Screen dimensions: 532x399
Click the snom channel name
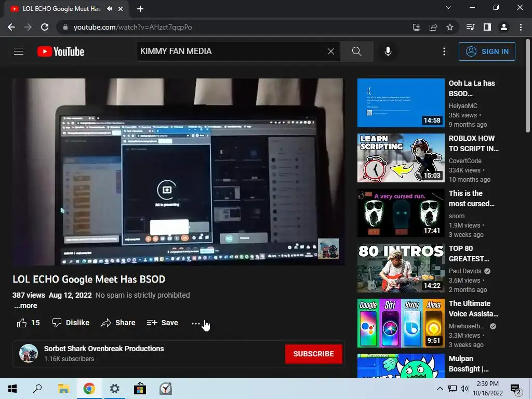pyautogui.click(x=456, y=216)
